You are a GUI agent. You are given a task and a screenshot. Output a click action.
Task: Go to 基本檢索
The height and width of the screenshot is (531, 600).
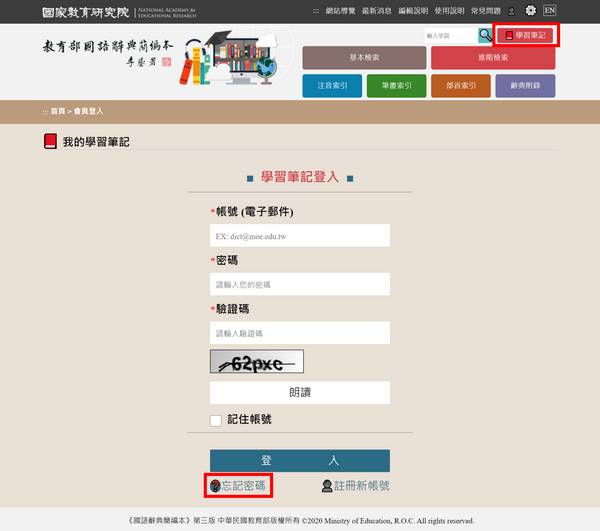click(364, 58)
